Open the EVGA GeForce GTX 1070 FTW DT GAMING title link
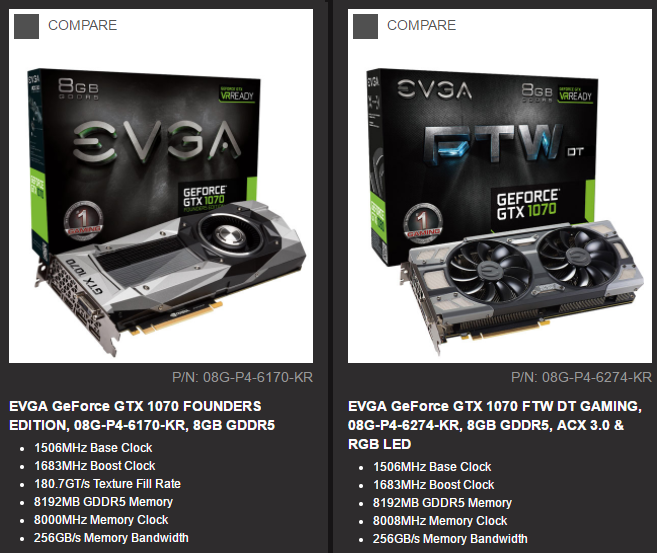Screen dimensions: 657x553 pyautogui.click(x=495, y=425)
